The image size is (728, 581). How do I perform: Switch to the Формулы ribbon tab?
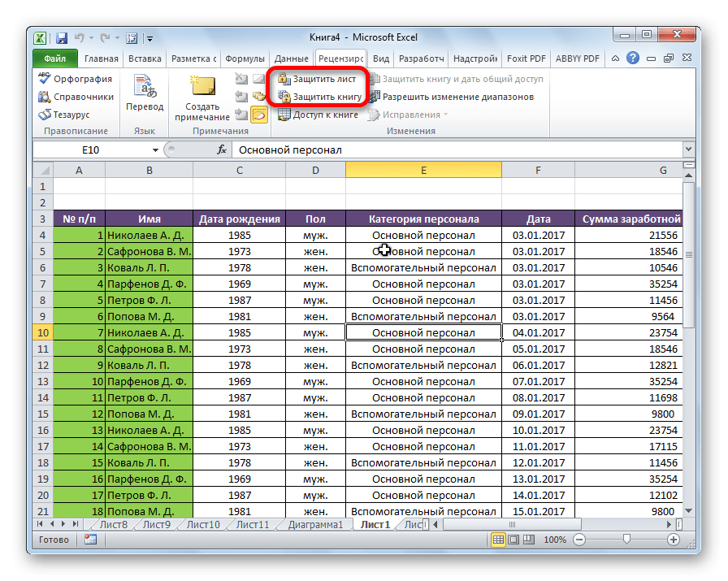[x=245, y=59]
